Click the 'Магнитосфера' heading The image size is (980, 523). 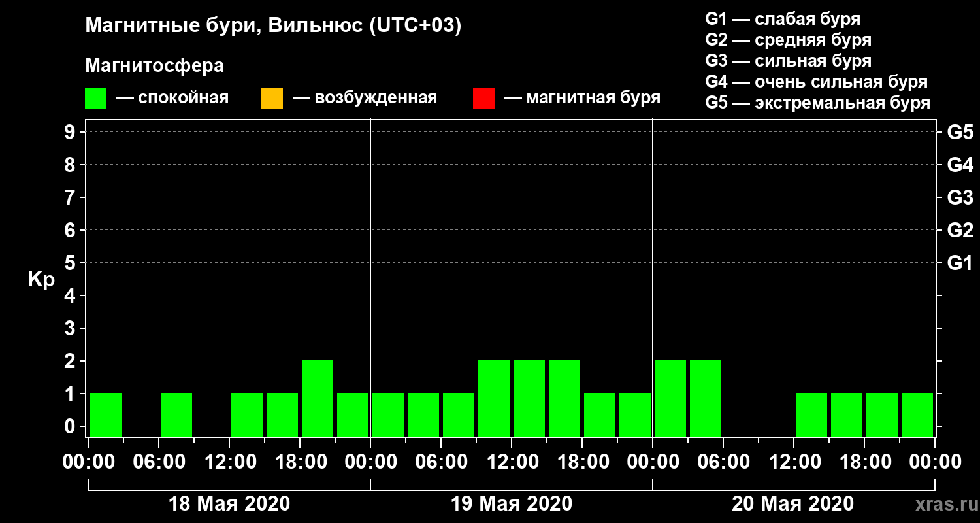tap(154, 66)
